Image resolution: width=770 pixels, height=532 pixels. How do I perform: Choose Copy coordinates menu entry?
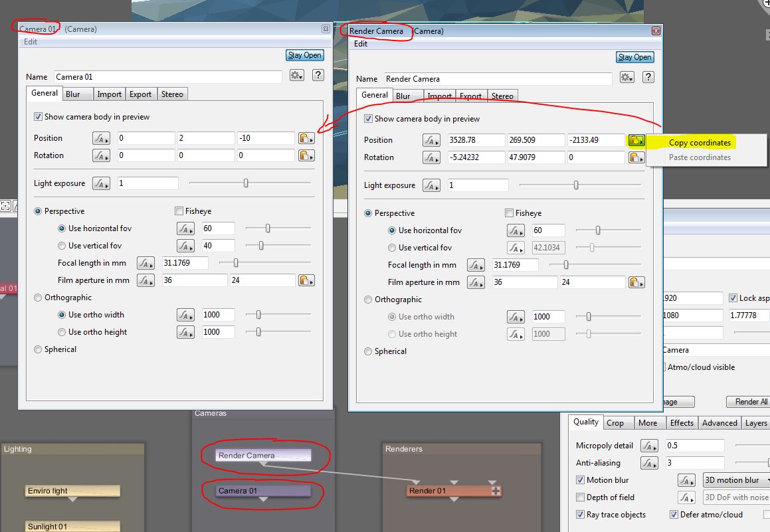coord(700,143)
